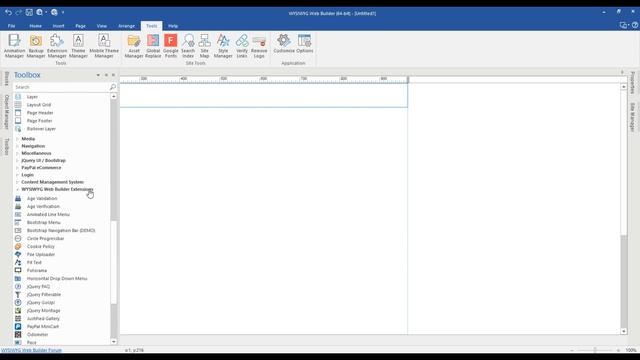Viewport: 640px width, 360px height.
Task: Click the Save icon in quick access bar
Action: pos(29,13)
